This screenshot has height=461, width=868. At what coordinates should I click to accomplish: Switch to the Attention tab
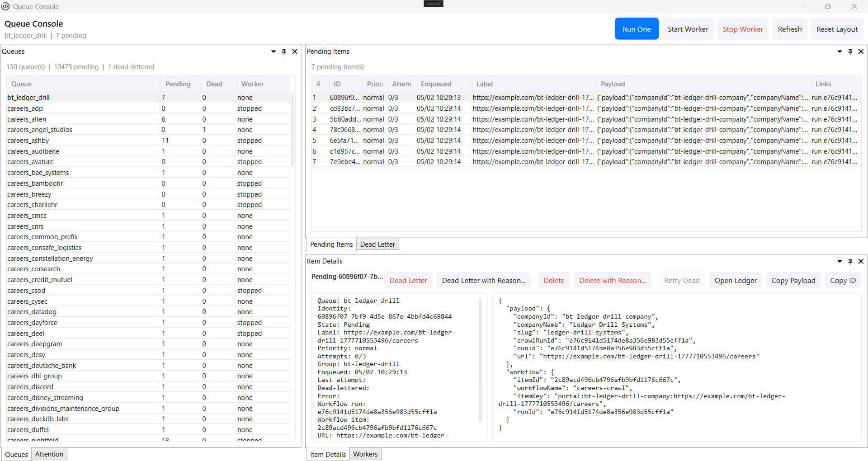(49, 454)
